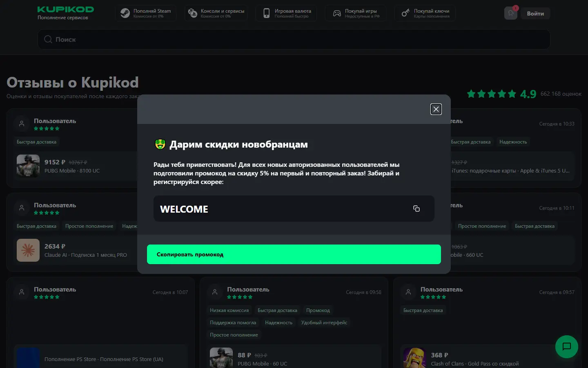588x368 pixels.
Task: Open the Steam top-up menu item
Action: tap(146, 13)
